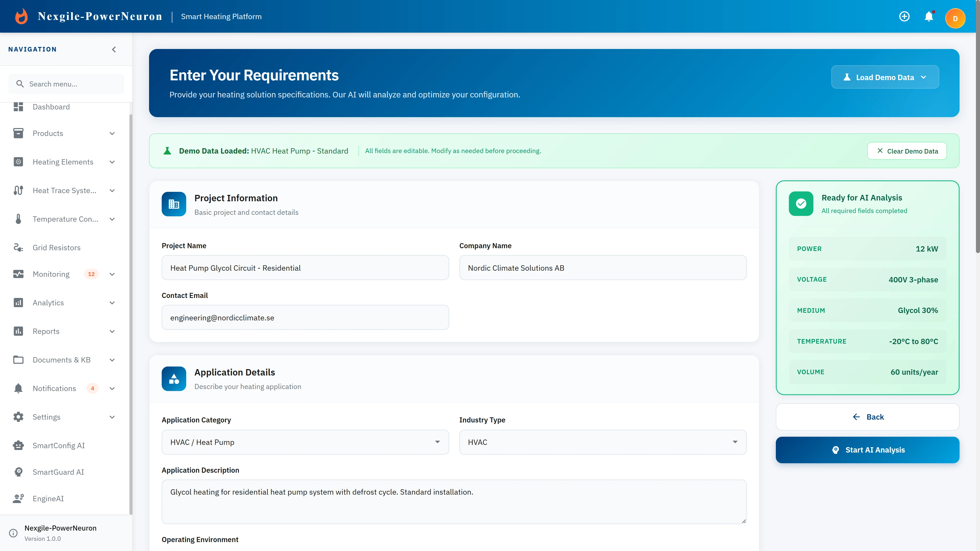Click the notifications bell icon
Image resolution: width=980 pixels, height=551 pixels.
(929, 16)
